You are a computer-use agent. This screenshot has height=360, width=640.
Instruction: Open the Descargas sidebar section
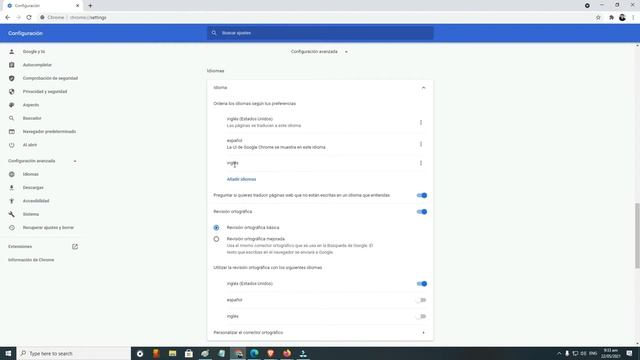(33, 188)
